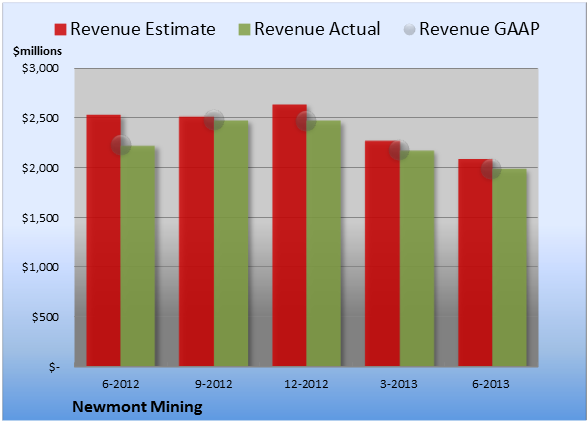588x422 pixels.
Task: Select the green actual bar for 9-2012
Action: click(231, 243)
